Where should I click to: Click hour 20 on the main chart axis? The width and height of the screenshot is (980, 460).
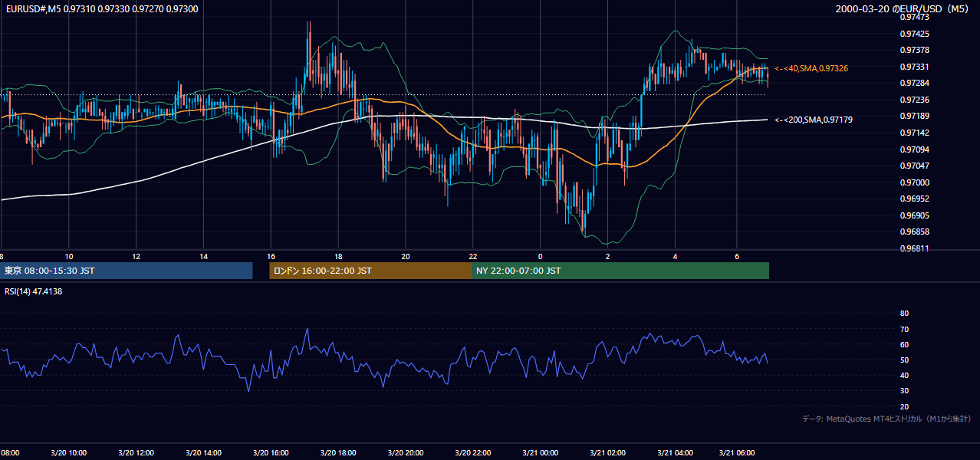coord(406,256)
